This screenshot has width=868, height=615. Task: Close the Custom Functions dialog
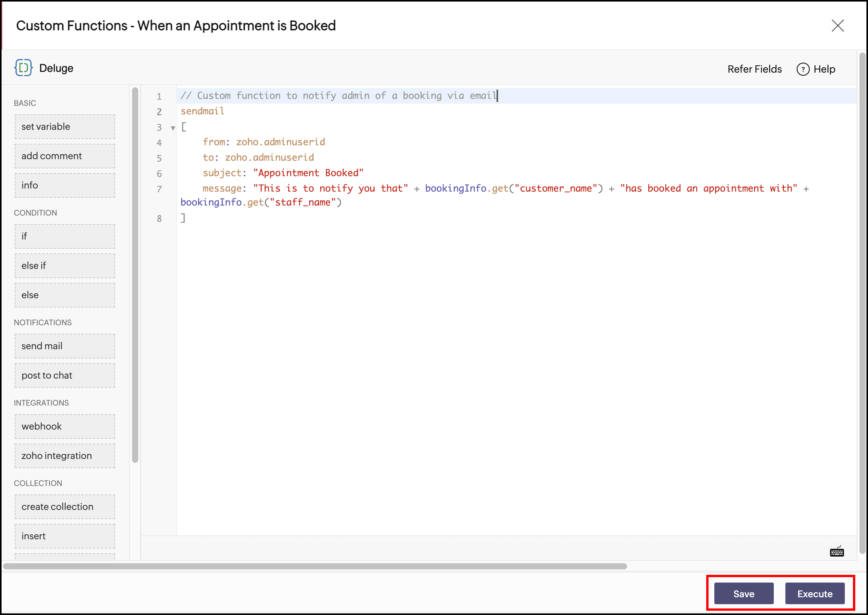[x=837, y=26]
